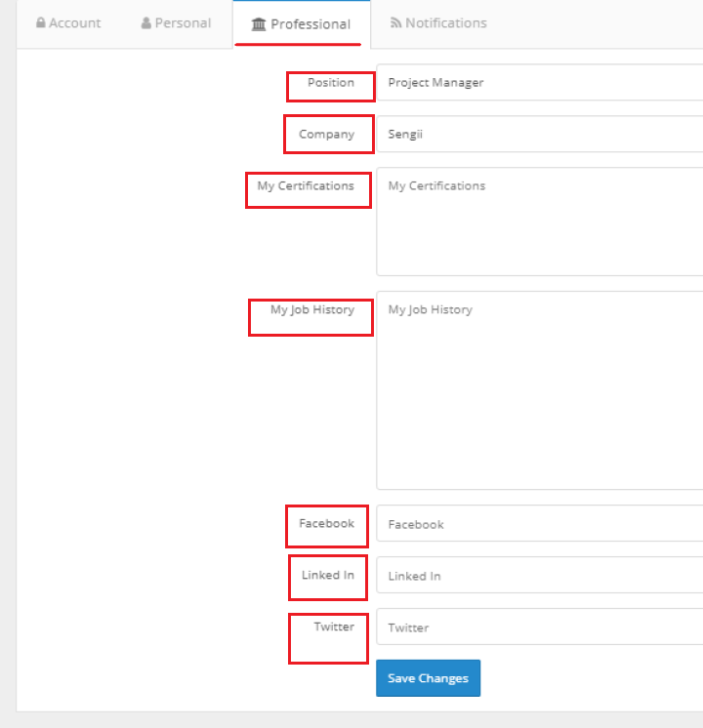Image resolution: width=703 pixels, height=728 pixels.
Task: Switch to the Personal tab
Action: pos(176,23)
